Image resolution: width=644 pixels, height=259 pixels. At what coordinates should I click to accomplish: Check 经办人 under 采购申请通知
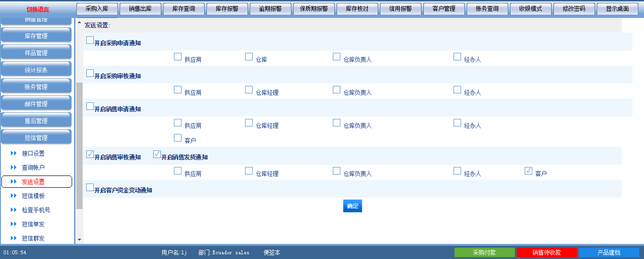click(x=457, y=57)
